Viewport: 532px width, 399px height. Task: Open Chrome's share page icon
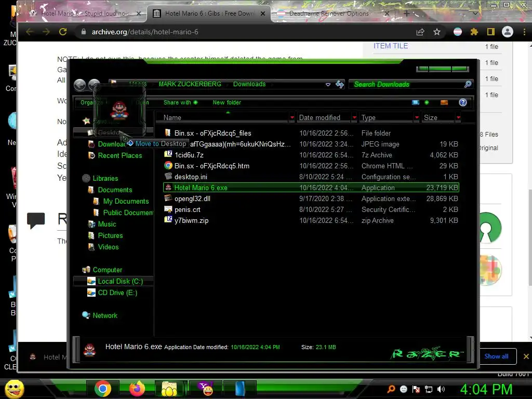point(420,32)
